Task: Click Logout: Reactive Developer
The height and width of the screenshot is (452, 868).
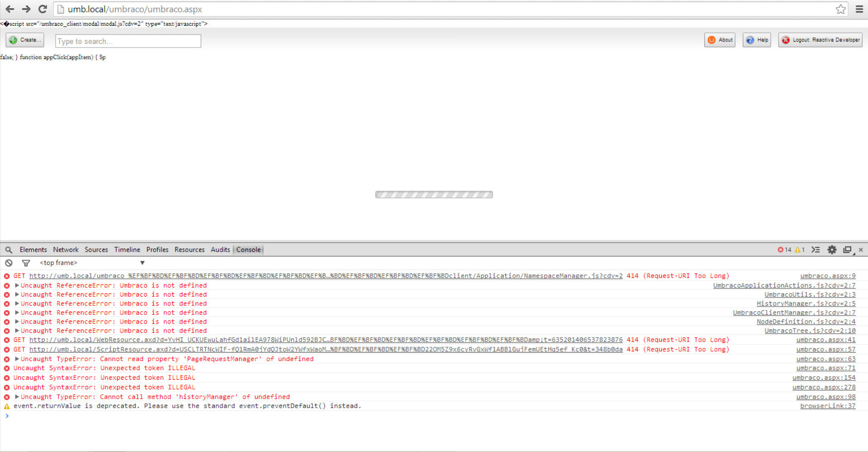Action: click(x=820, y=40)
